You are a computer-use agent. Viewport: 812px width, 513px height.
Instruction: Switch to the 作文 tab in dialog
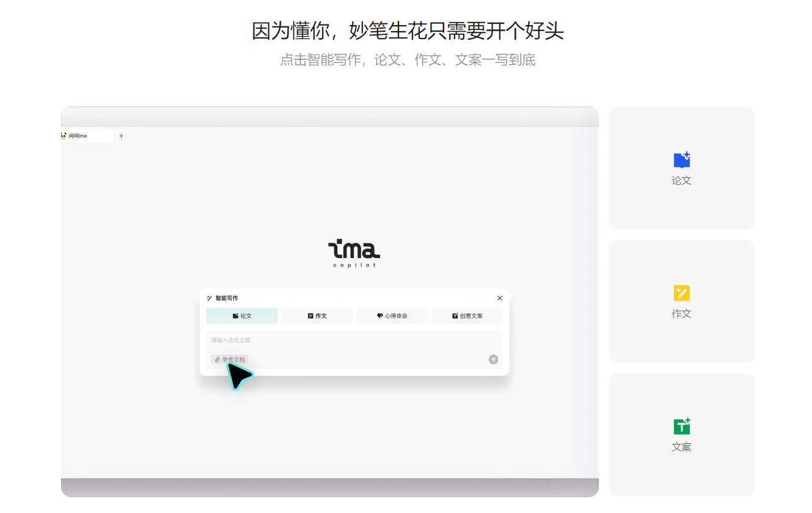pos(317,316)
